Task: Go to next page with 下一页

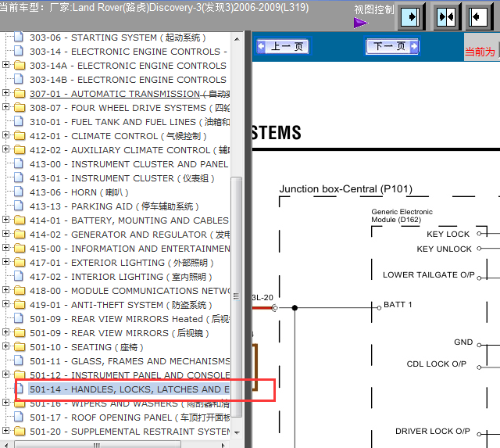Action: [392, 47]
